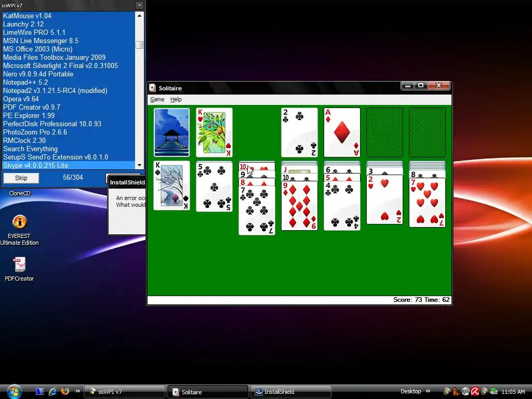
Task: Close the ssWPI v7 window
Action: pos(139,5)
